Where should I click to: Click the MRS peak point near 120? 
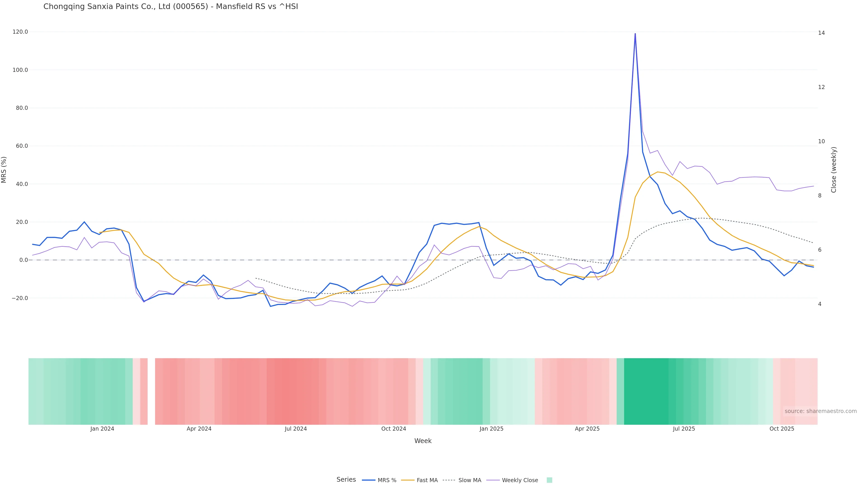click(x=635, y=34)
